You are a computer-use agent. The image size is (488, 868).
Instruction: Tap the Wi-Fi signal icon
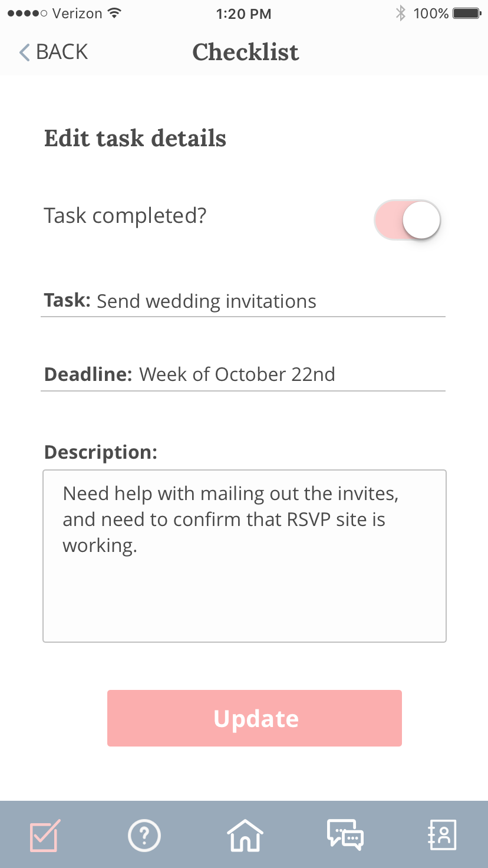pos(116,13)
